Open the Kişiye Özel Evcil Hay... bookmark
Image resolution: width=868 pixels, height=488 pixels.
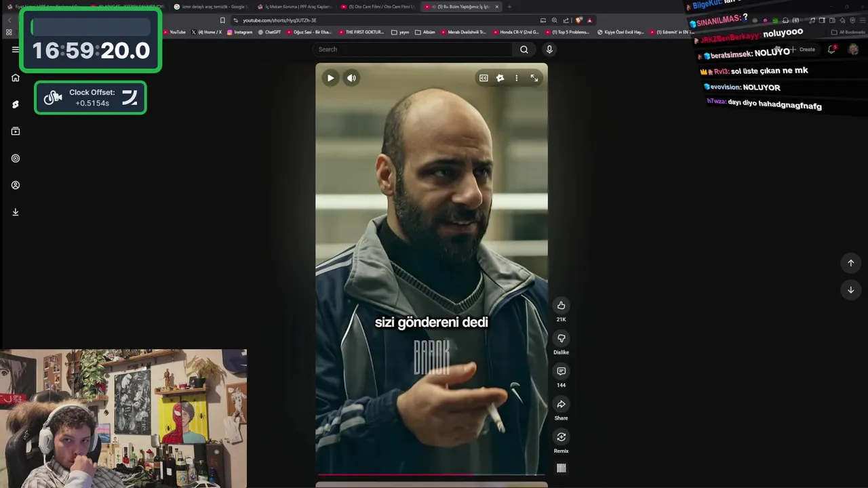(620, 32)
